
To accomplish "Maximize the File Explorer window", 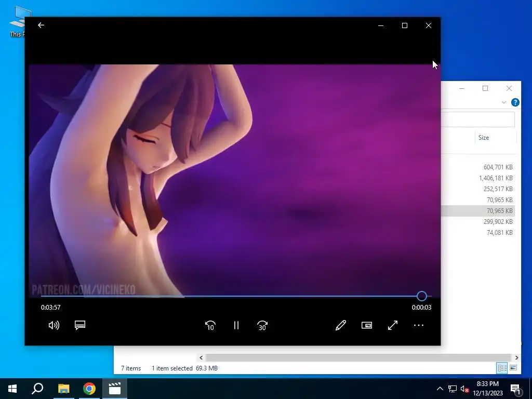I will tap(485, 88).
